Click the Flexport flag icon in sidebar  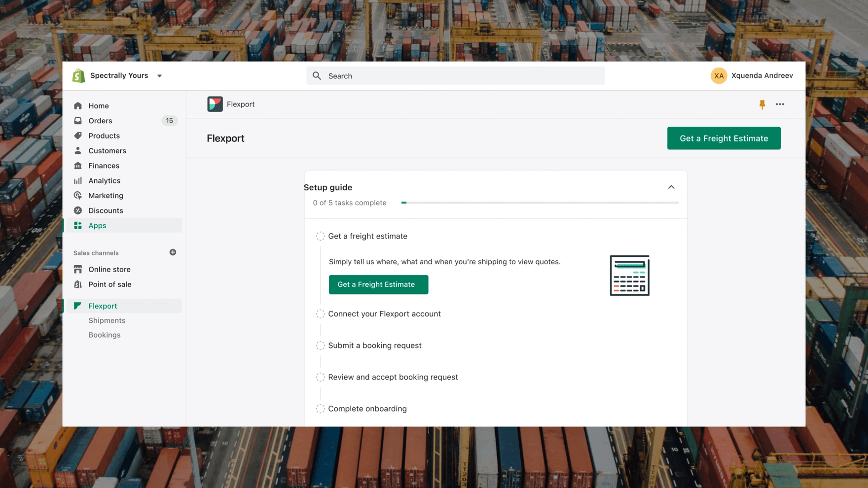tap(77, 306)
